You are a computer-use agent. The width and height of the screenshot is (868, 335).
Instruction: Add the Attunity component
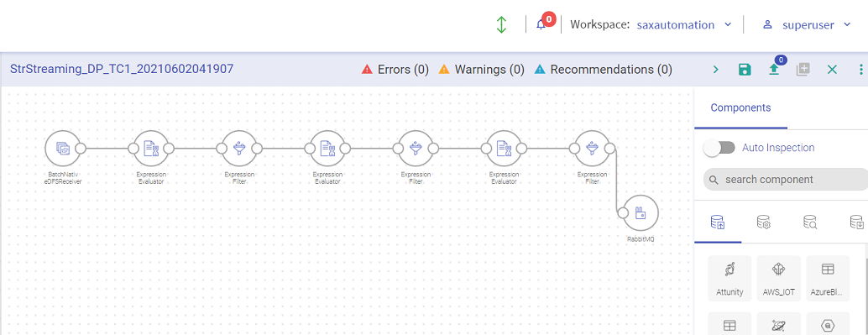tap(729, 278)
